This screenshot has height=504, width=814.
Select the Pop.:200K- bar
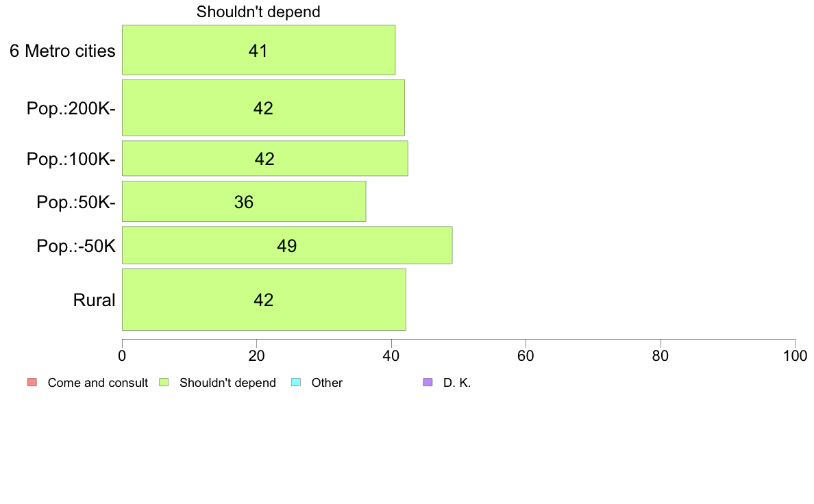[x=263, y=108]
